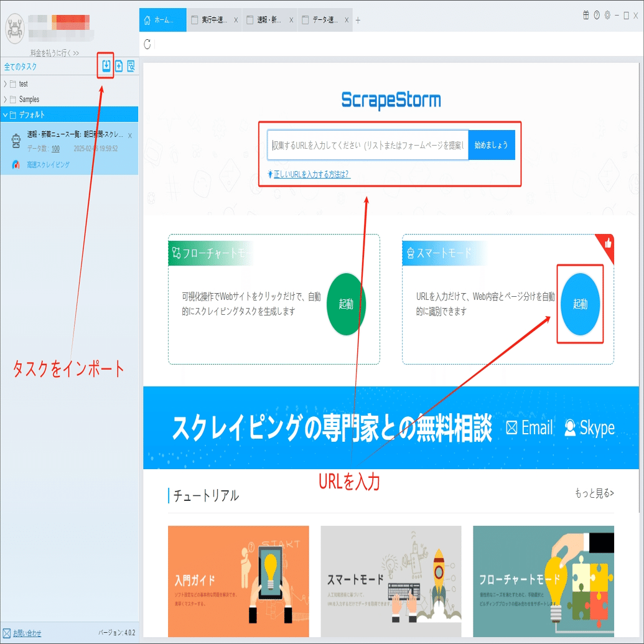The image size is (644, 644).
Task: Expand the Samples folder
Action: point(5,100)
